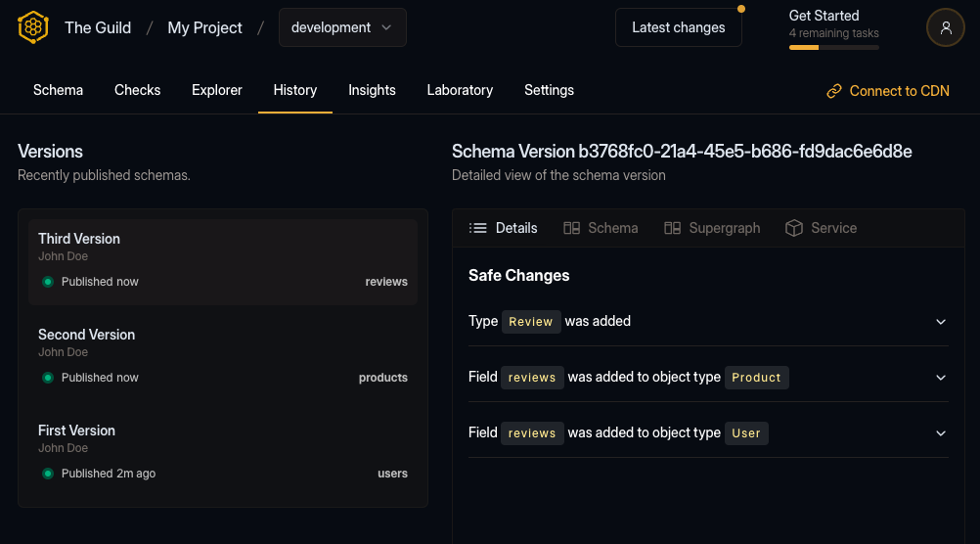The width and height of the screenshot is (980, 544).
Task: Open the development target dropdown
Action: tap(342, 27)
